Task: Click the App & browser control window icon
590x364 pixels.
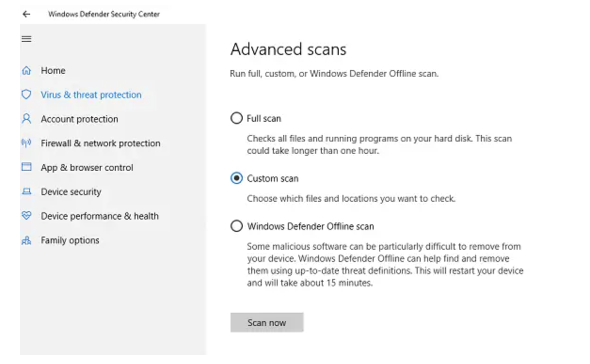Action: 26,167
